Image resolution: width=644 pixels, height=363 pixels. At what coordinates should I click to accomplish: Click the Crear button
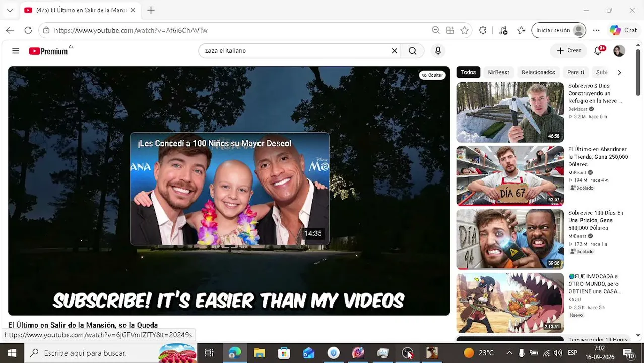[569, 51]
